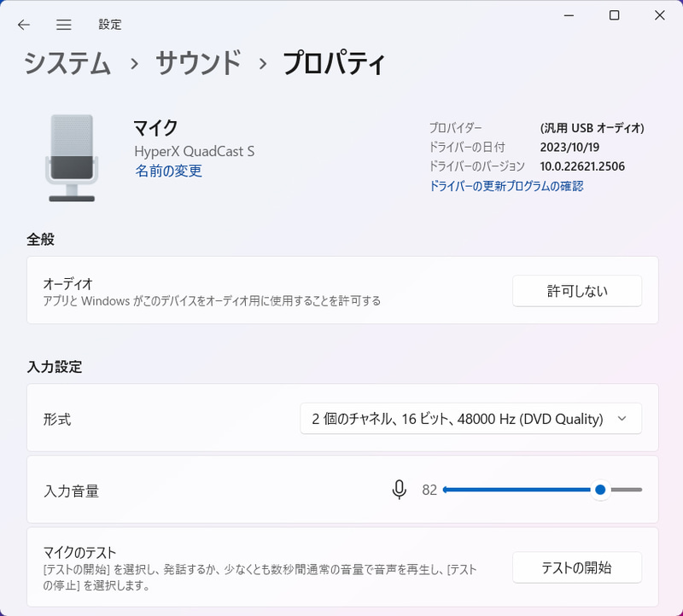The width and height of the screenshot is (683, 616).
Task: Select プロパティ in the breadcrumb trail
Action: (333, 62)
